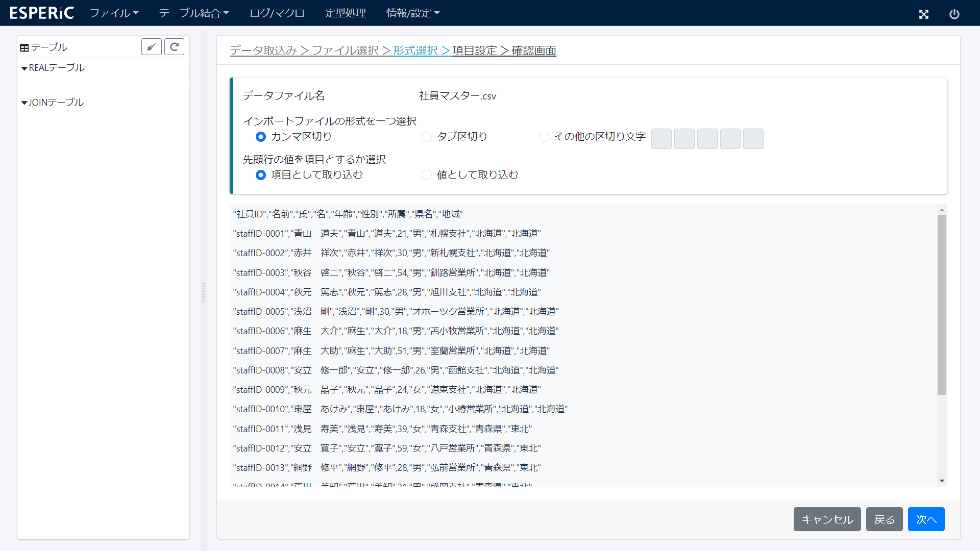
Task: Refresh the table list with the reload icon
Action: coord(174,46)
